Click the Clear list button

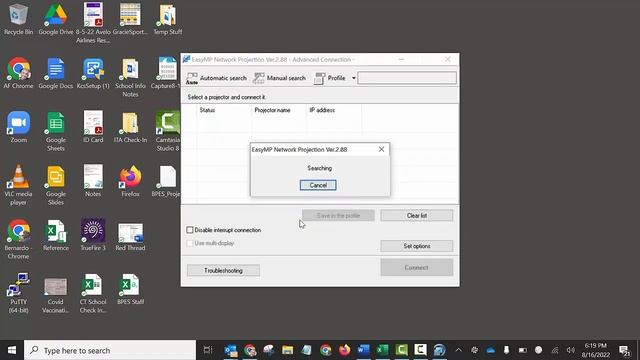tap(417, 216)
